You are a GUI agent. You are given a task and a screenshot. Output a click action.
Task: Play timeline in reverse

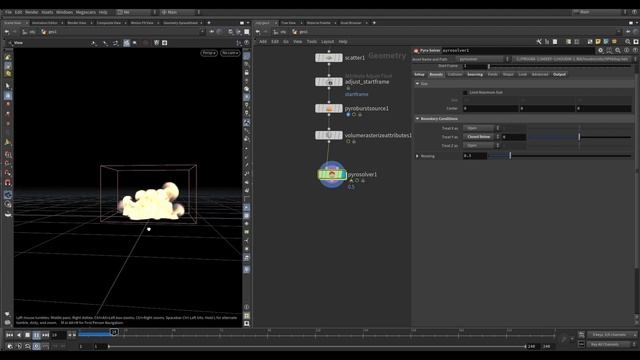tap(19, 335)
